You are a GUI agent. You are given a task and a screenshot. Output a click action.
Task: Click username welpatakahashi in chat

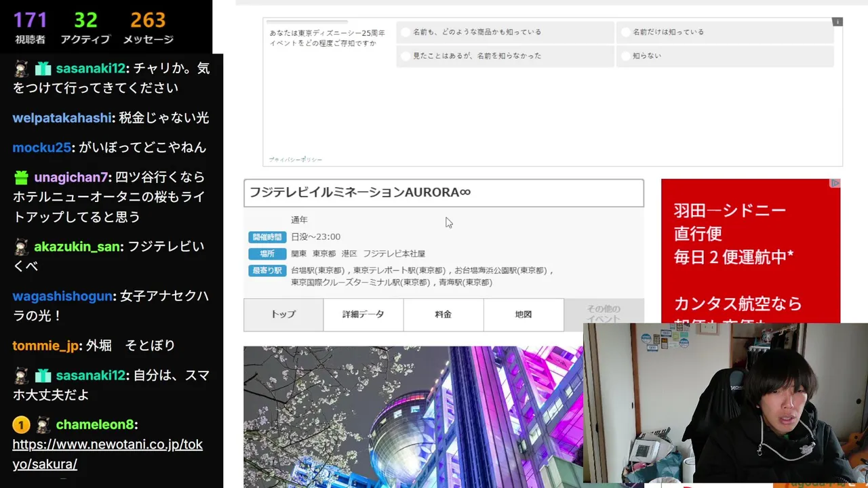tap(62, 118)
